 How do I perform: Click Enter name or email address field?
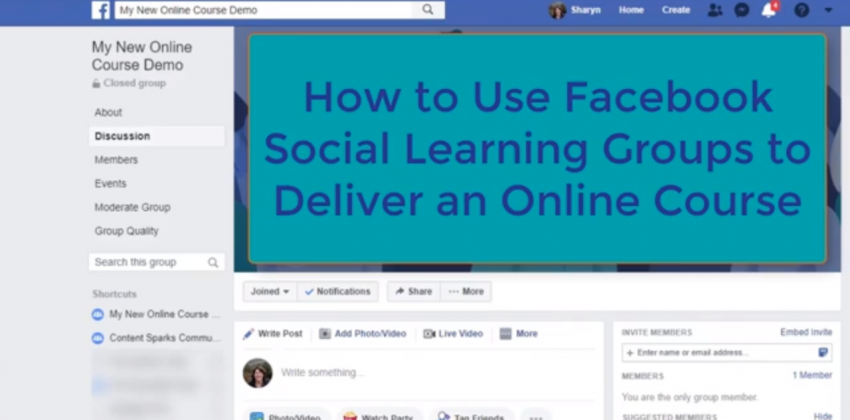point(720,353)
